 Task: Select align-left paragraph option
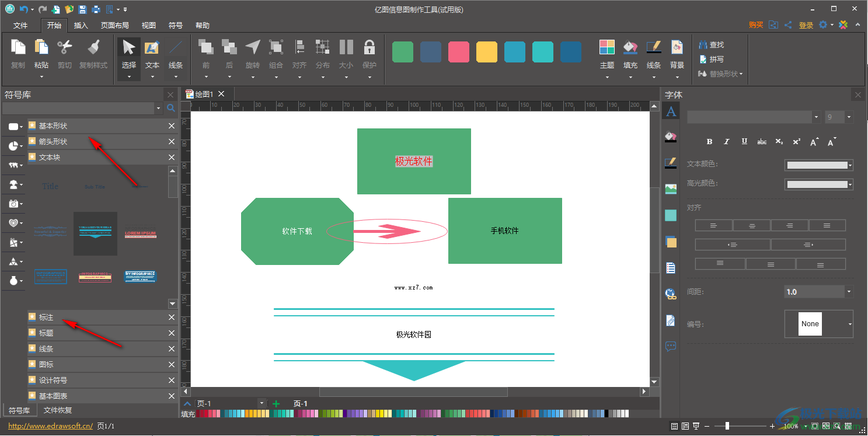[x=713, y=225]
